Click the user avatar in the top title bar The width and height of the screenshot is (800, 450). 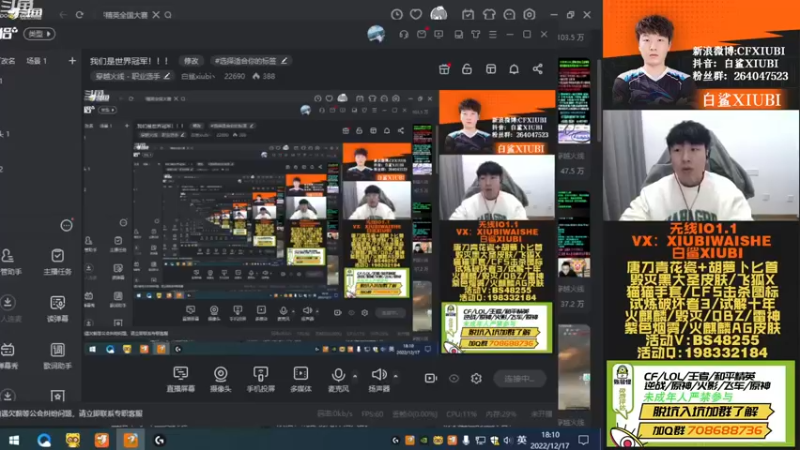pyautogui.click(x=438, y=14)
